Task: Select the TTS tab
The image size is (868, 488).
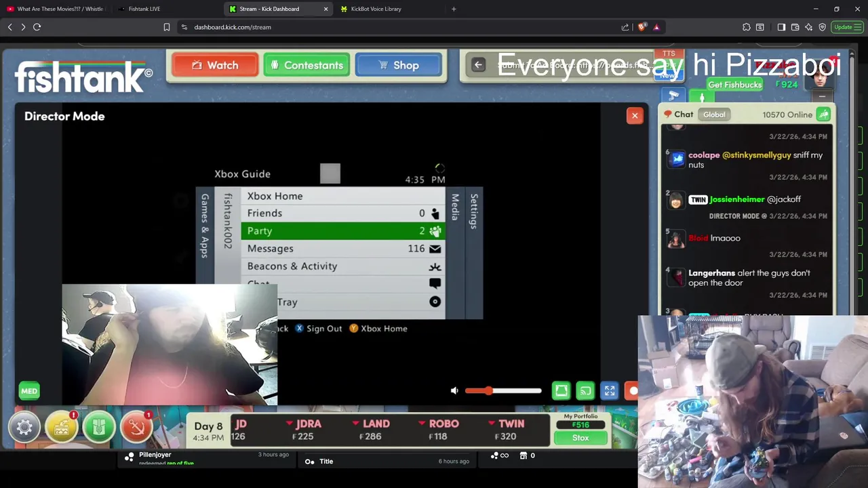Action: [x=669, y=54]
